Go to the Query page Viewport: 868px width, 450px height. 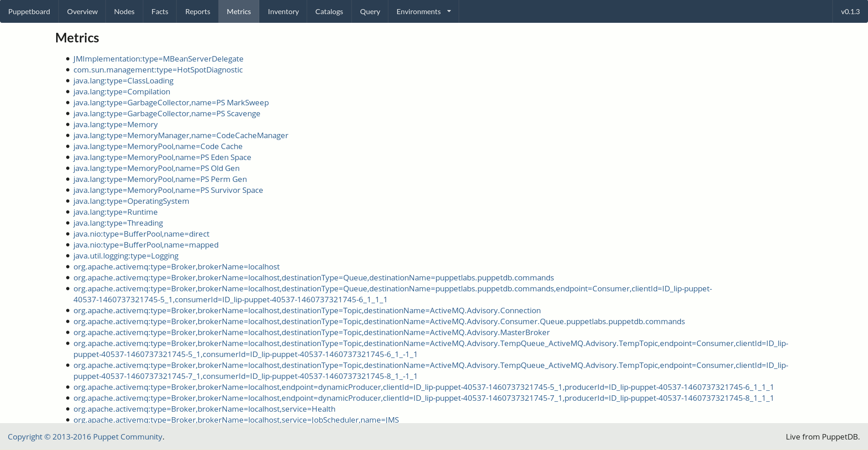pos(370,11)
